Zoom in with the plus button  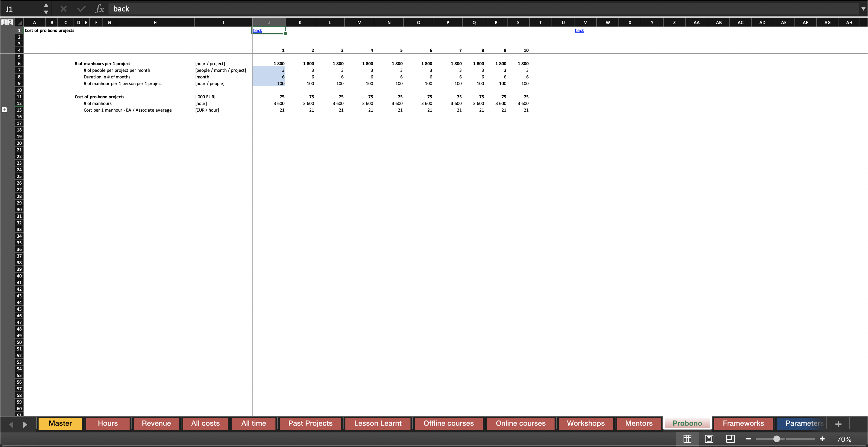click(x=822, y=439)
